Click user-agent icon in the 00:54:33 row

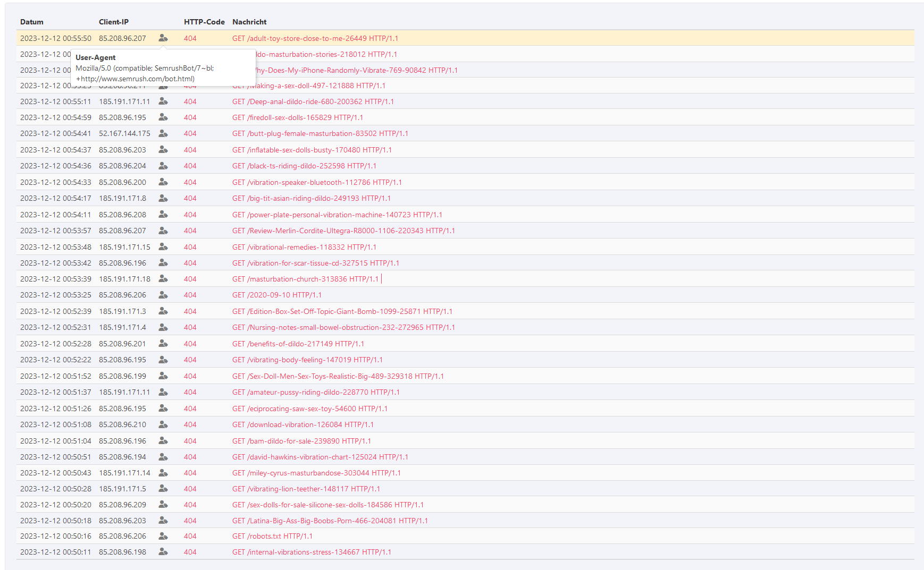163,182
